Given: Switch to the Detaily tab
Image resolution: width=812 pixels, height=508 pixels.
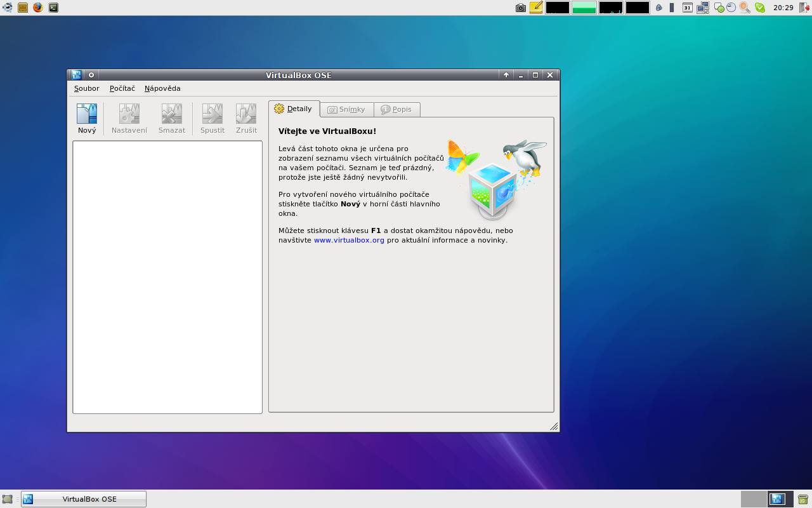Looking at the screenshot, I should point(294,109).
